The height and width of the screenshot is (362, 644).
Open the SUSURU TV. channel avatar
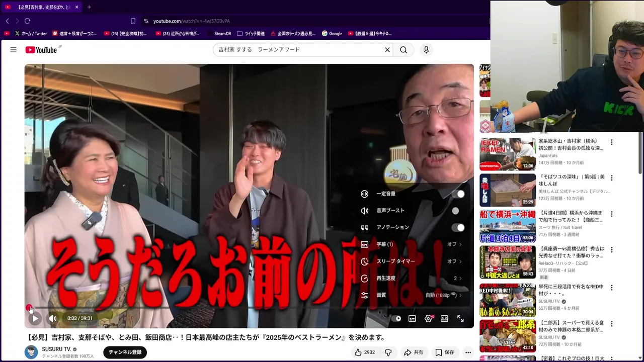tap(31, 352)
